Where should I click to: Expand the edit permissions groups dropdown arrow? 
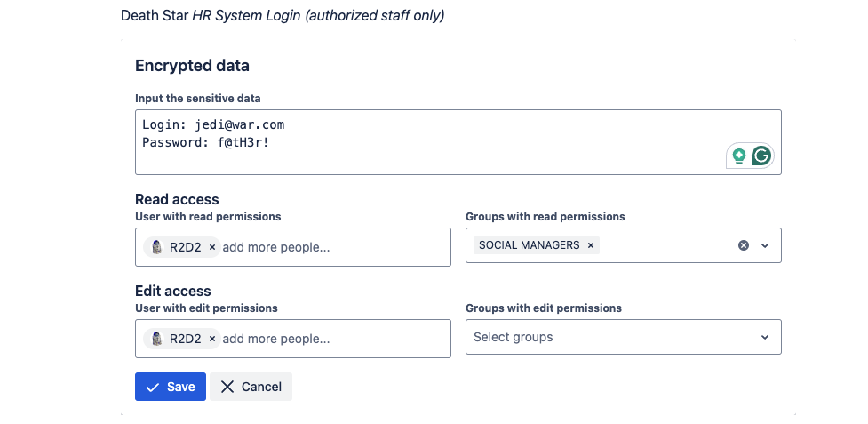coord(765,338)
